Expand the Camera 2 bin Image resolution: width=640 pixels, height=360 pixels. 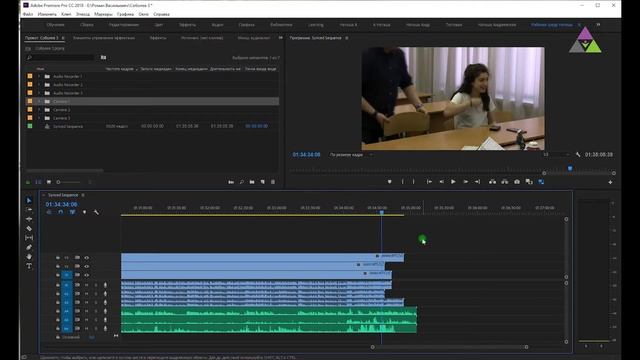[x=39, y=110]
